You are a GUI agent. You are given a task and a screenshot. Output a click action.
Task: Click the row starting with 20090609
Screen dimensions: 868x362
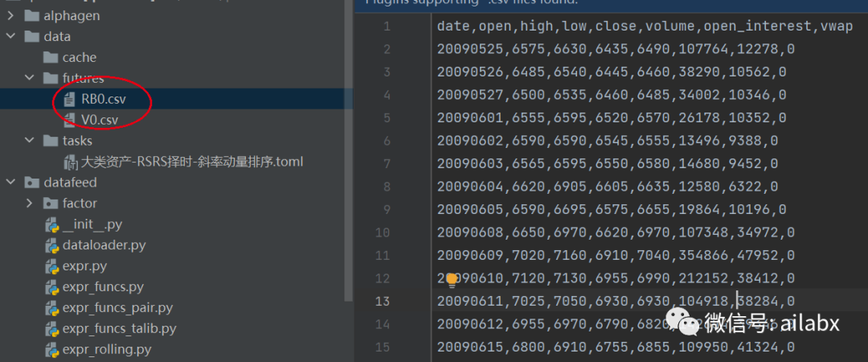[x=616, y=256]
